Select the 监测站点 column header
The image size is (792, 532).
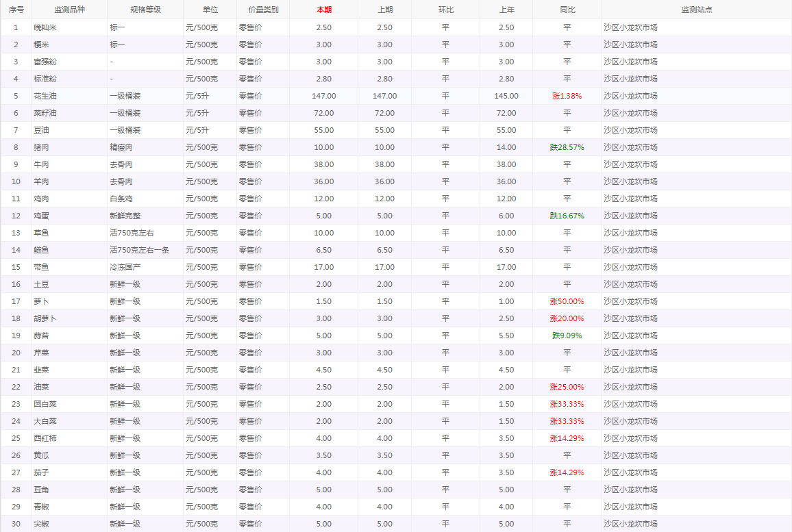click(x=696, y=10)
